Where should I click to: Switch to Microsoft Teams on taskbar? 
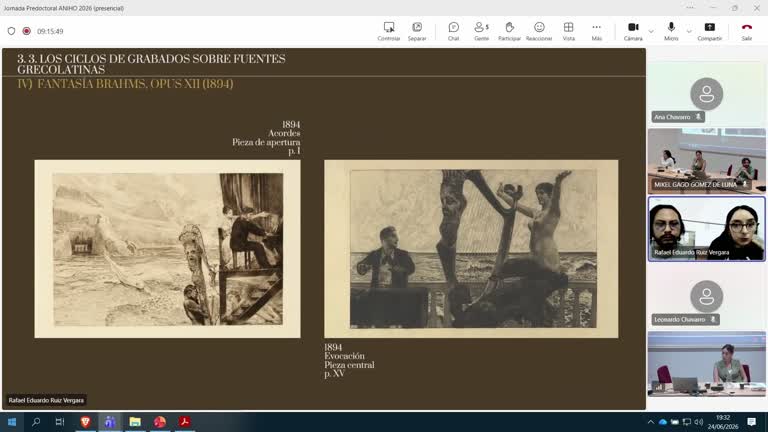[110, 422]
